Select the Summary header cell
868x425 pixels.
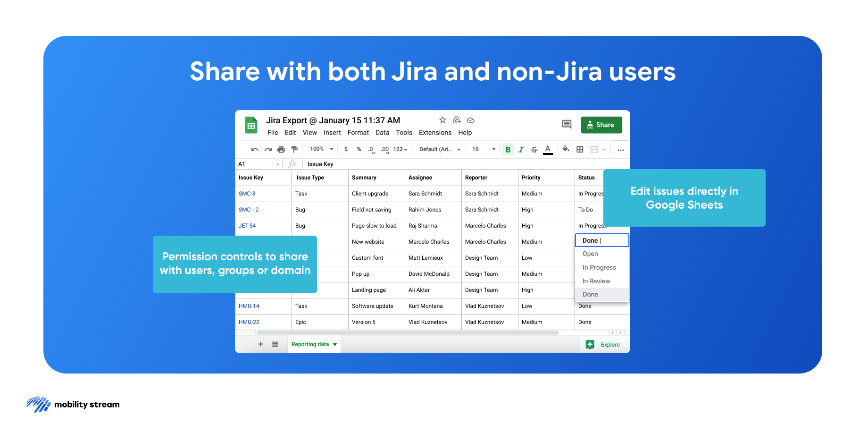tap(376, 178)
